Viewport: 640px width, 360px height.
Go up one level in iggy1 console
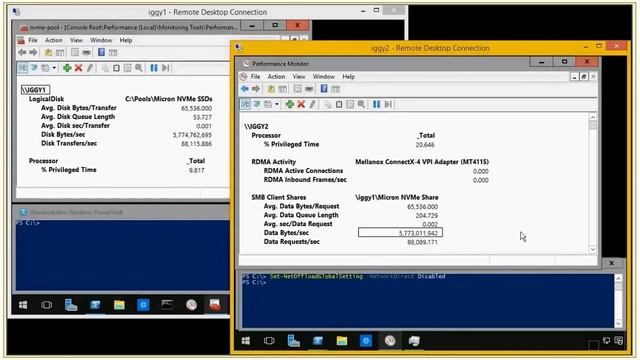tap(48, 52)
